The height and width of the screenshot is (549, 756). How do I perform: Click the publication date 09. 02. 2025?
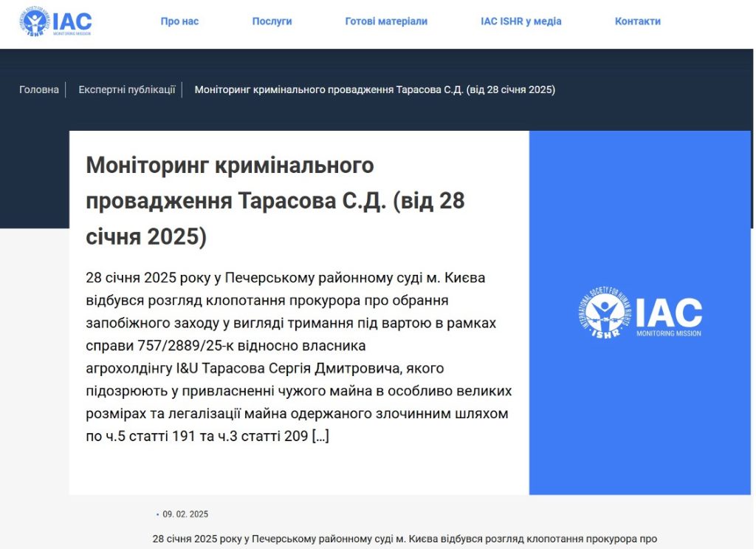pyautogui.click(x=185, y=514)
